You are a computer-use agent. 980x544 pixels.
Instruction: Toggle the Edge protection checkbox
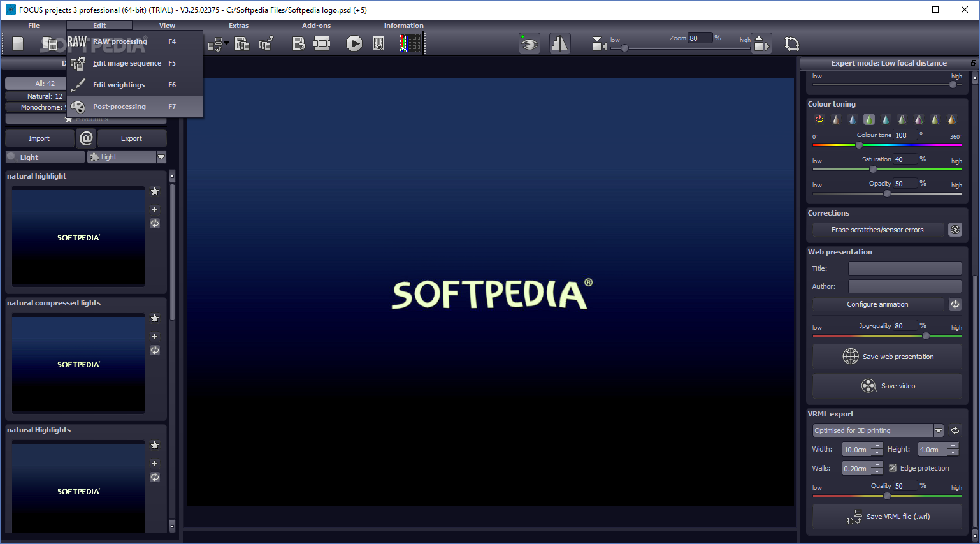pyautogui.click(x=893, y=468)
